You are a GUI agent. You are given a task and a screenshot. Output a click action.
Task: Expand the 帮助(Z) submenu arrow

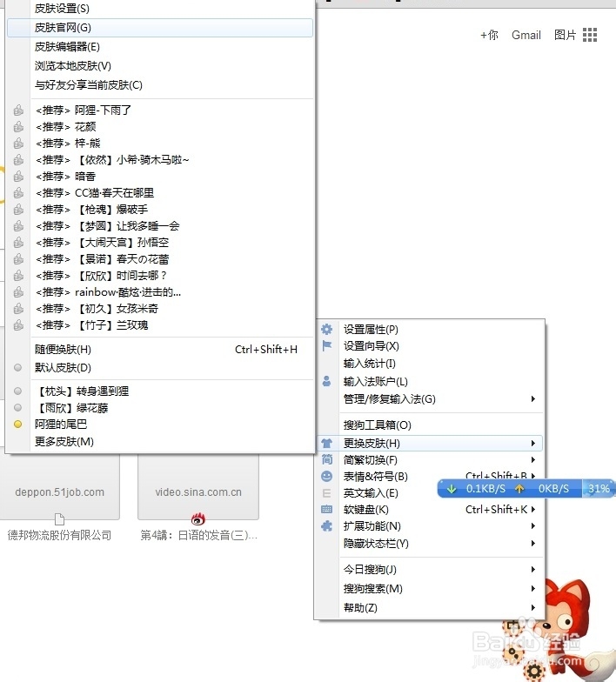(x=532, y=607)
